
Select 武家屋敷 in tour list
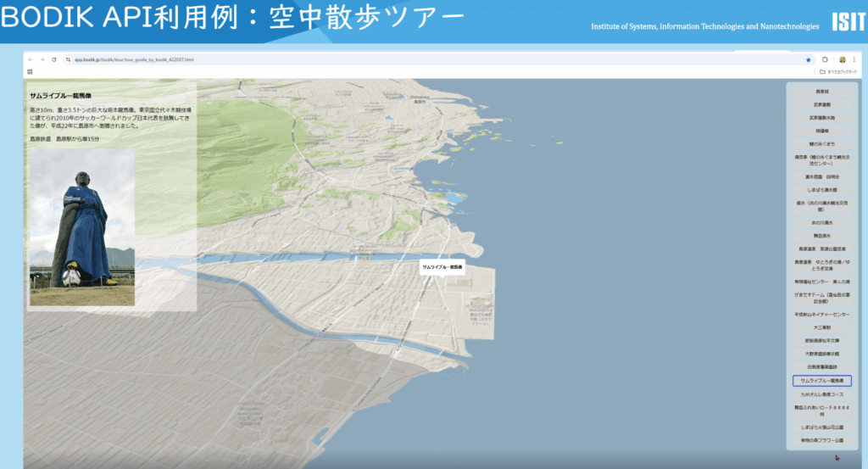pos(822,104)
